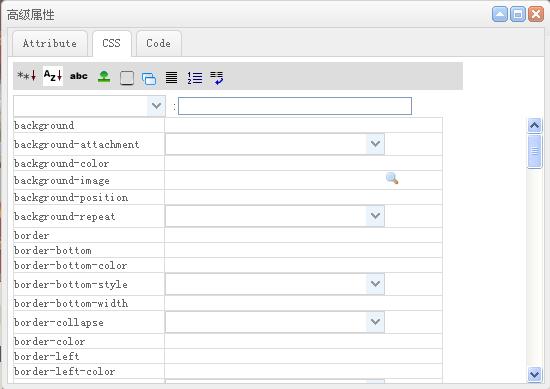Select the CSS tab
The height and width of the screenshot is (389, 550).
tap(112, 43)
